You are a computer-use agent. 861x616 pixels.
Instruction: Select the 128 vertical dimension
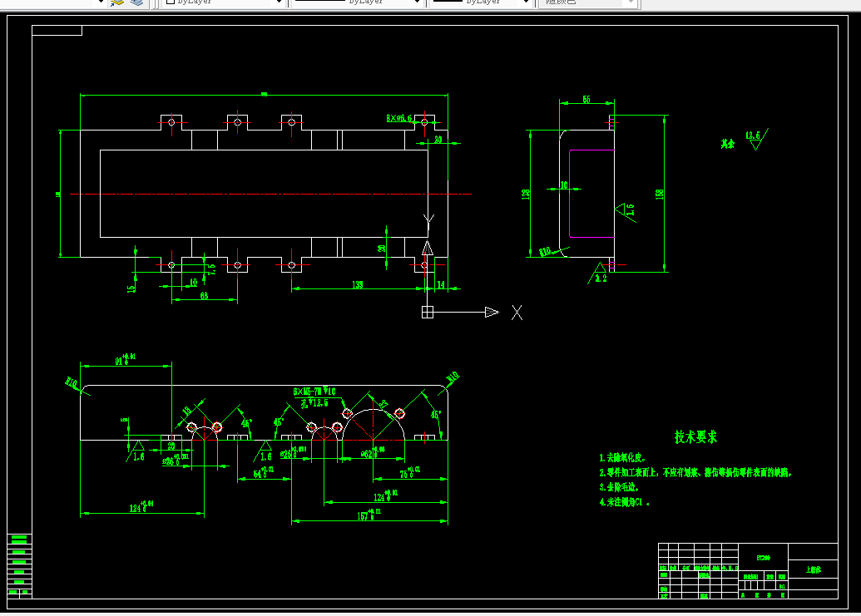526,194
